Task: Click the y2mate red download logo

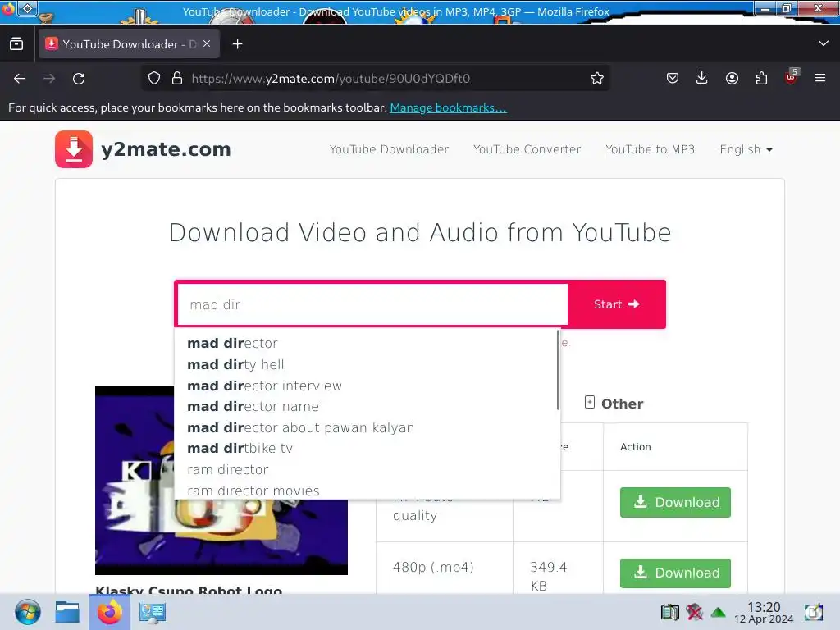Action: [74, 149]
